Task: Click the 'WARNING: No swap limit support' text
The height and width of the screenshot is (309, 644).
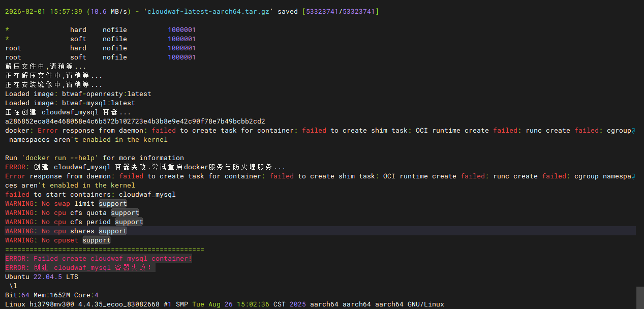Action: (66, 203)
